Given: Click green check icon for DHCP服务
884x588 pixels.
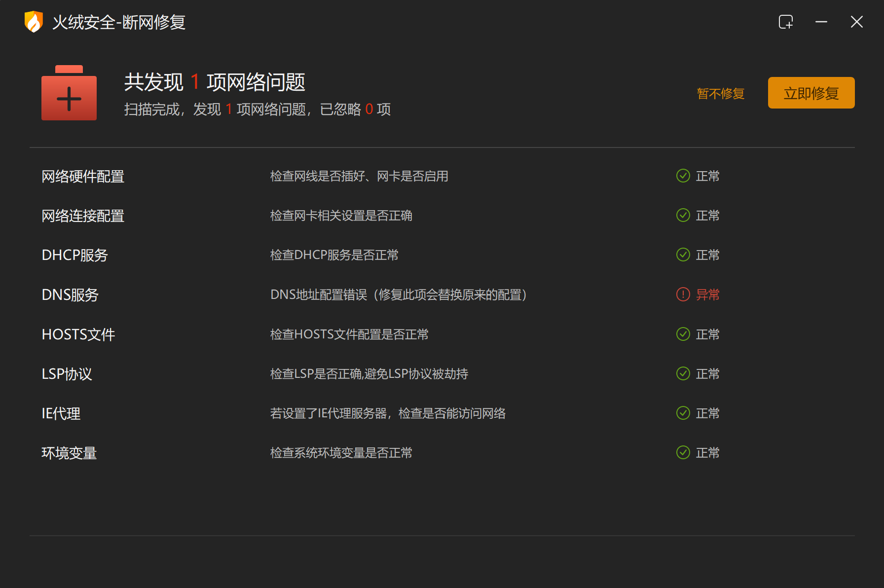Looking at the screenshot, I should coord(683,255).
